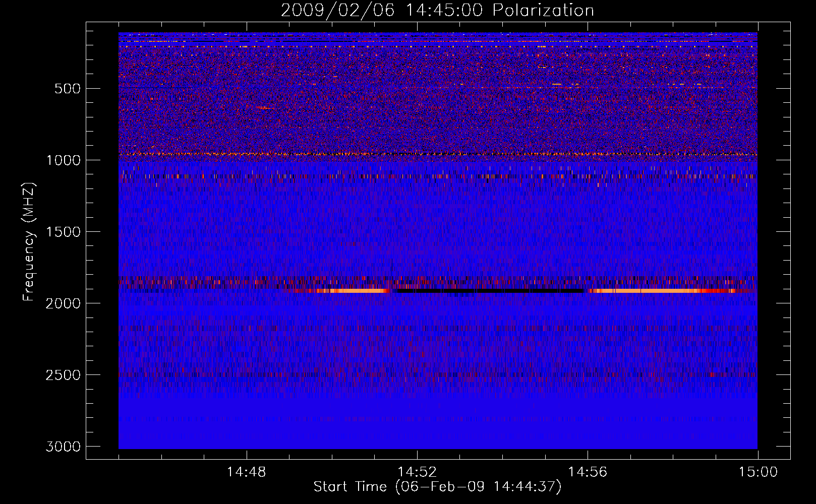Click the 1000 frequency tick label
The image size is (816, 504).
click(x=63, y=160)
